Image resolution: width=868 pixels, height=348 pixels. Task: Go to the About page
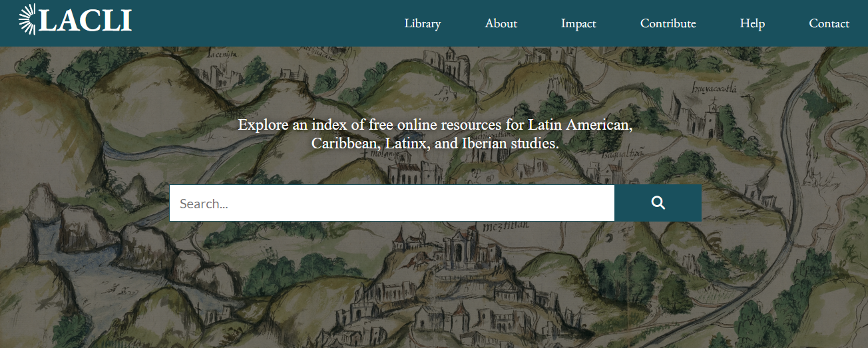point(501,23)
